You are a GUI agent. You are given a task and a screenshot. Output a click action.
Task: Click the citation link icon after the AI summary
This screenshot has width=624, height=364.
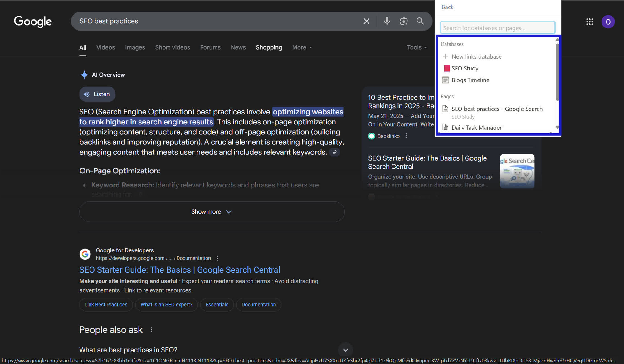coord(335,152)
